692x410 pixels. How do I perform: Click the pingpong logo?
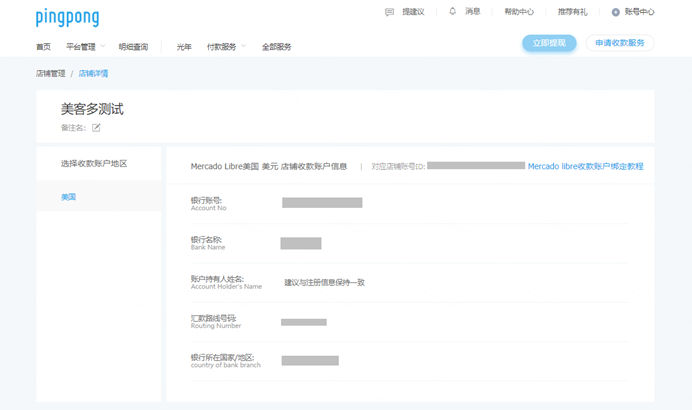tap(68, 18)
